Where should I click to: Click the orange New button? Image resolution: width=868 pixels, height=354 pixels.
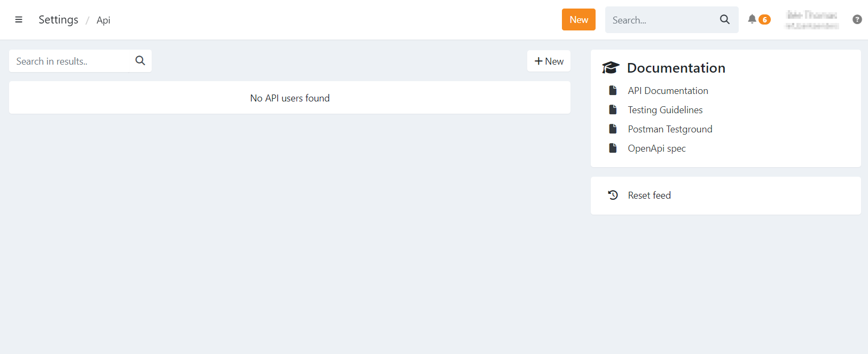[578, 20]
